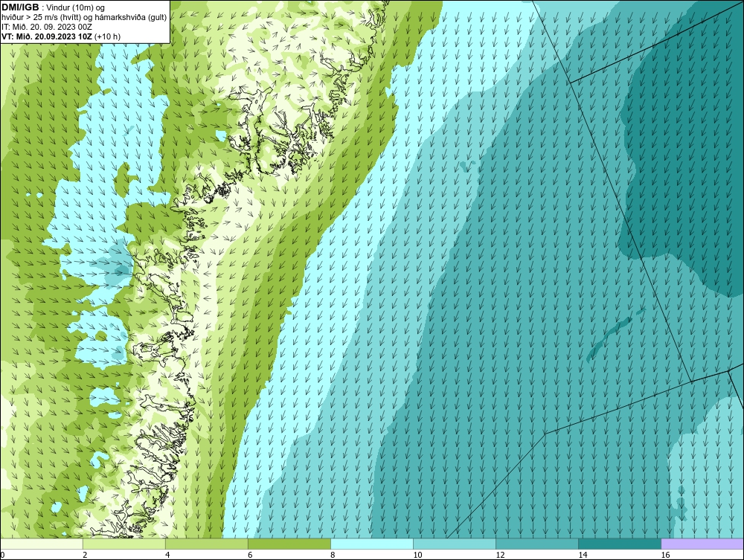The width and height of the screenshot is (744, 560).
Task: Click the 'VT: Mið. 20.09.2023 10Z' valid time line
Action: tap(61, 36)
